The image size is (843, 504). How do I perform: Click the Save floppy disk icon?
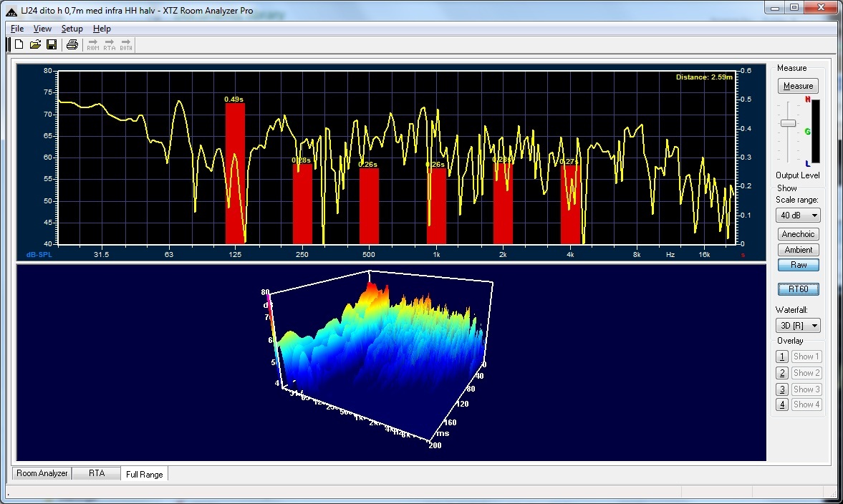(52, 44)
